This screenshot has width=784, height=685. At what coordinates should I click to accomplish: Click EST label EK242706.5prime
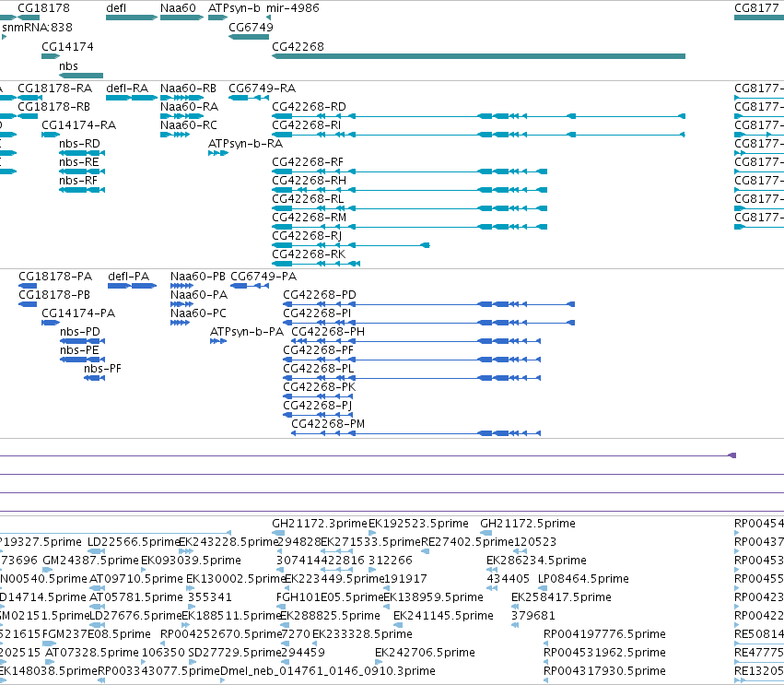[x=425, y=653]
